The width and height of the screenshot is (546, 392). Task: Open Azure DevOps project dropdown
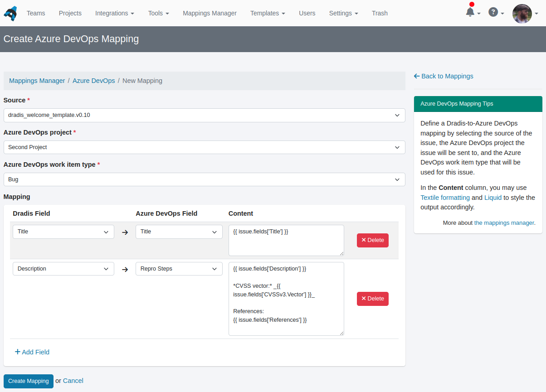(x=205, y=147)
